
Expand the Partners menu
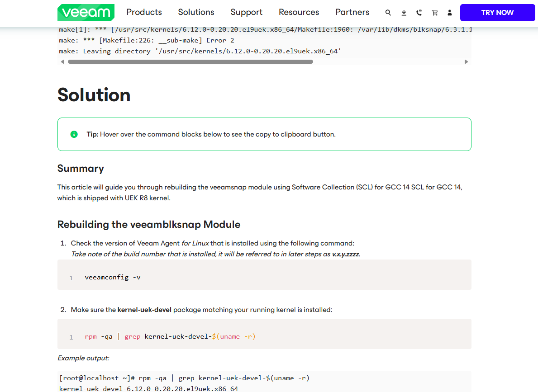[x=352, y=12]
